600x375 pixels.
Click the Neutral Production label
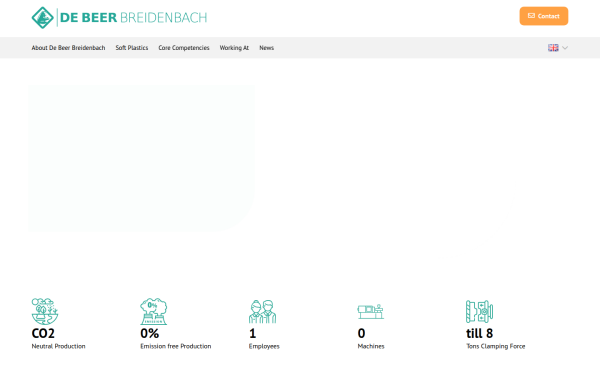point(59,346)
